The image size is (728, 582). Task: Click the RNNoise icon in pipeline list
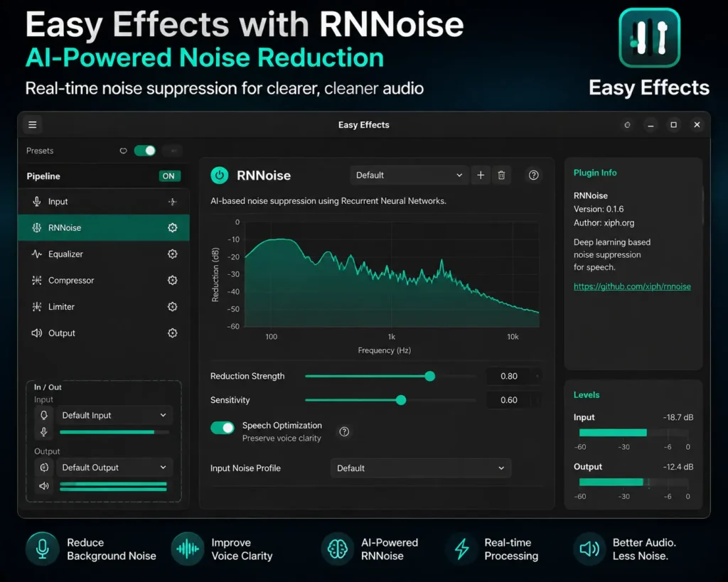coord(37,227)
